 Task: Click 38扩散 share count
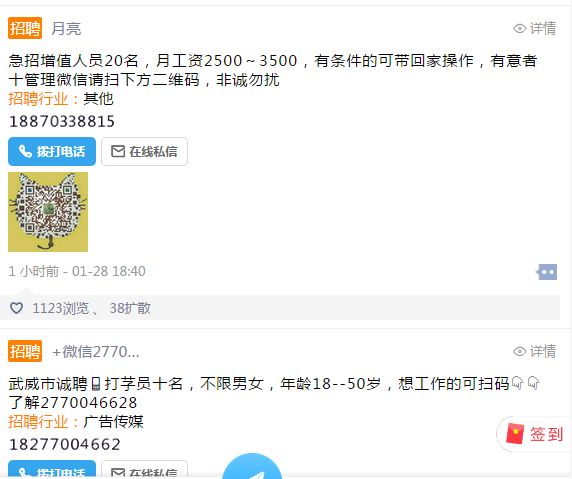(130, 308)
